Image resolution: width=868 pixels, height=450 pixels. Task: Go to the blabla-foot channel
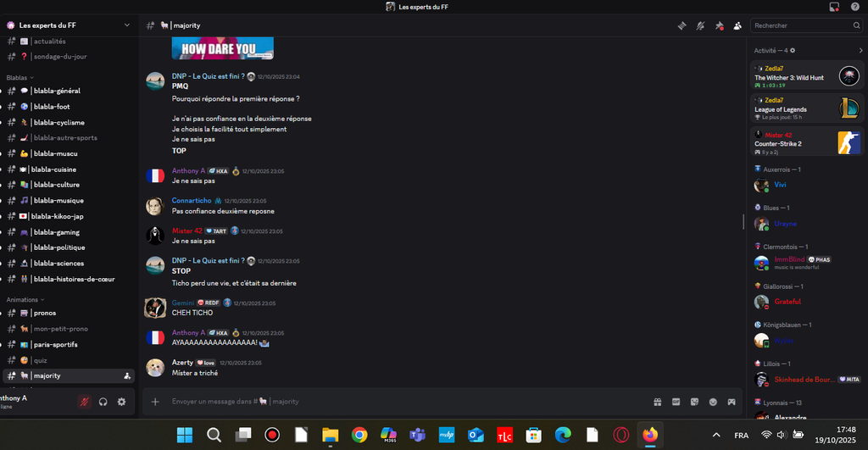(69, 106)
